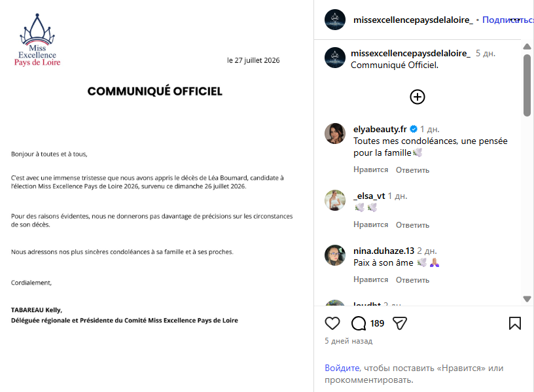Save post with bookmark icon
This screenshot has width=534, height=392.
pos(514,323)
